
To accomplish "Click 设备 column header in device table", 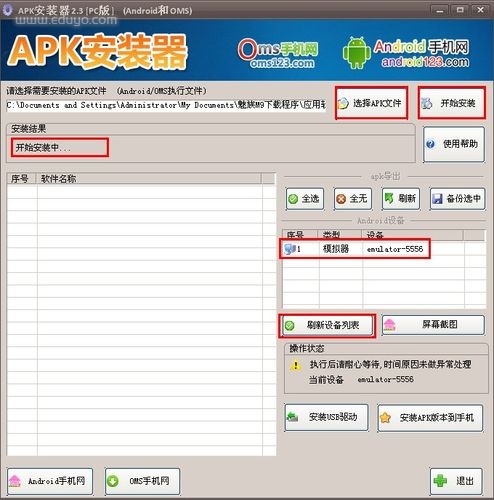I will (x=412, y=235).
